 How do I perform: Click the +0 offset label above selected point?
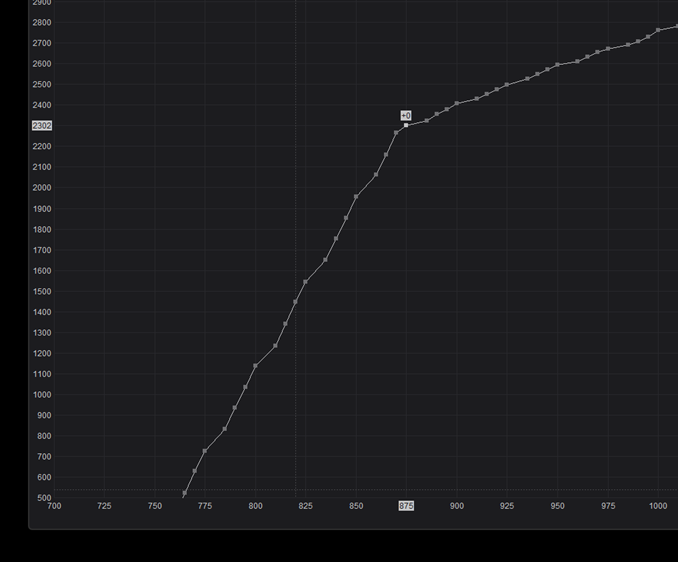click(x=406, y=116)
